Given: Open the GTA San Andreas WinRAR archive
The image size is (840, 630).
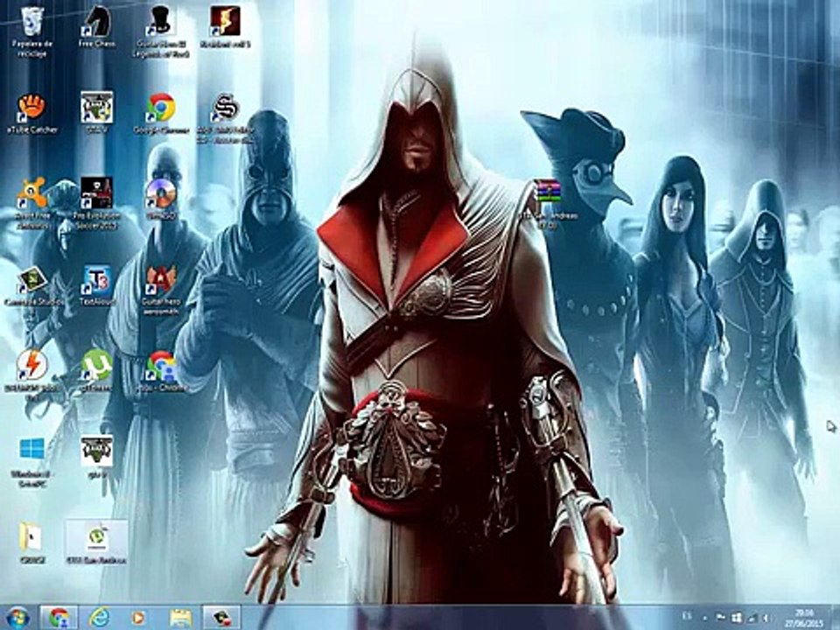Looking at the screenshot, I should 549,204.
